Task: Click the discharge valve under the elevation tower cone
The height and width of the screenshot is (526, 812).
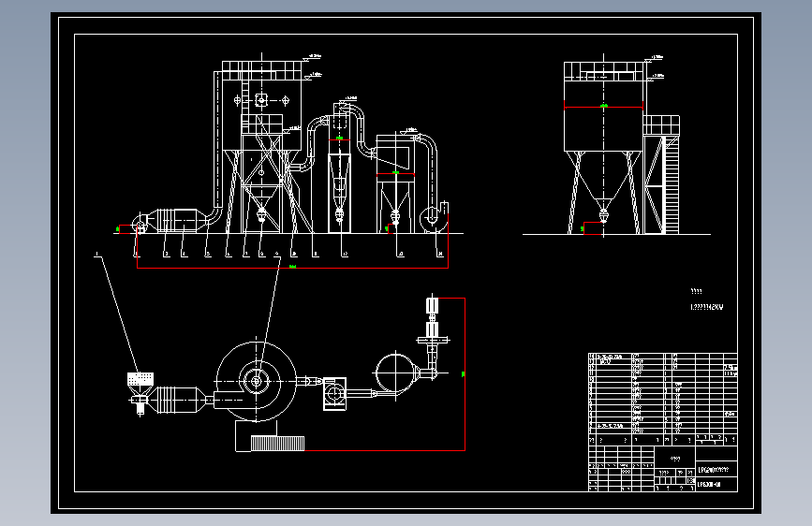Action: point(261,214)
